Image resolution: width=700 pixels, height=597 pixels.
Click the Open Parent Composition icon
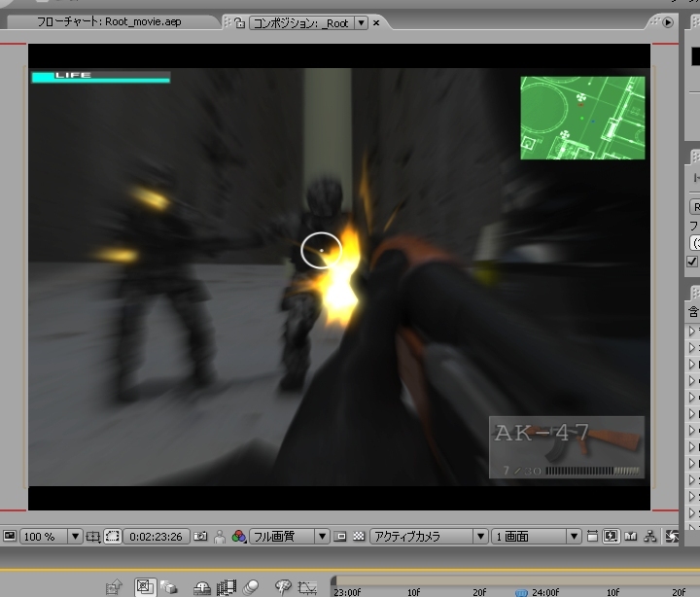115,586
